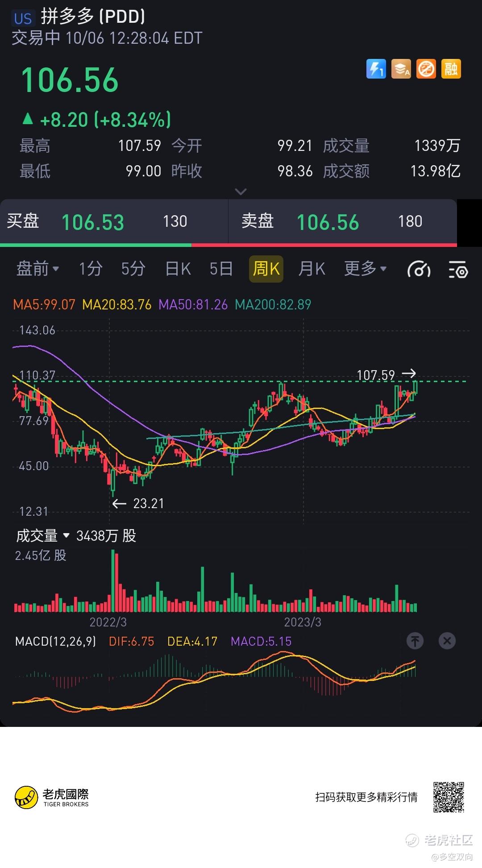This screenshot has height=868, width=482.
Task: Tap the DEA:4.17 value
Action: (192, 642)
